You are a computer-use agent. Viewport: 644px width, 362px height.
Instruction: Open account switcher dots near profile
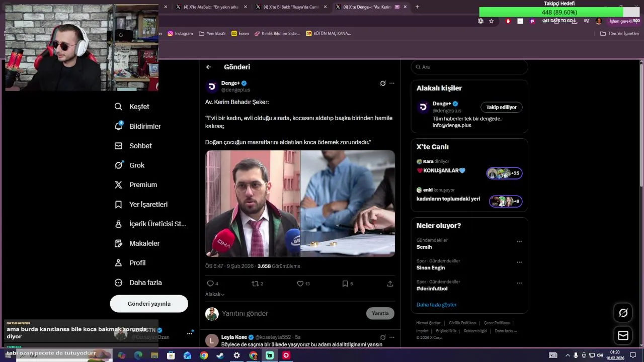coord(190,333)
